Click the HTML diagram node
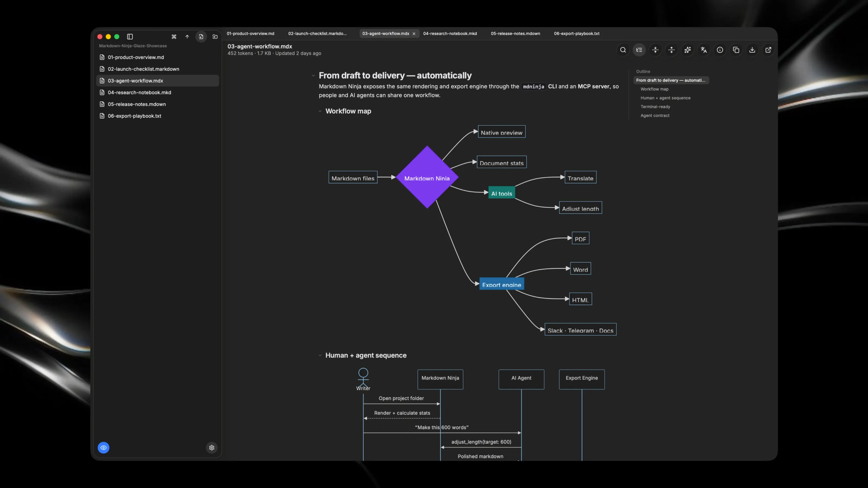This screenshot has width=868, height=488. click(580, 299)
